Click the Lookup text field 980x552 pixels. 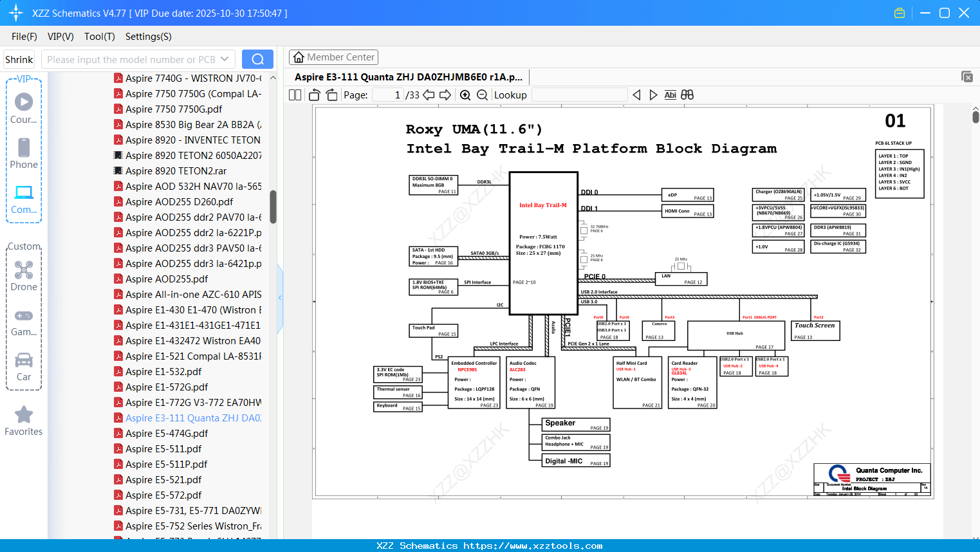579,95
